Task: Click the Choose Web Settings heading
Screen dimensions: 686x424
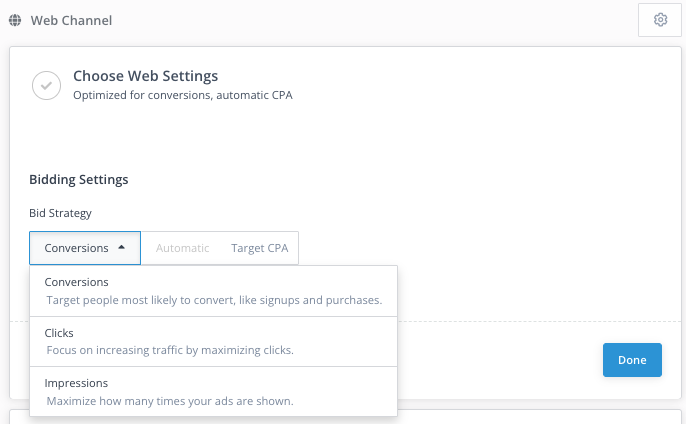Action: click(145, 76)
